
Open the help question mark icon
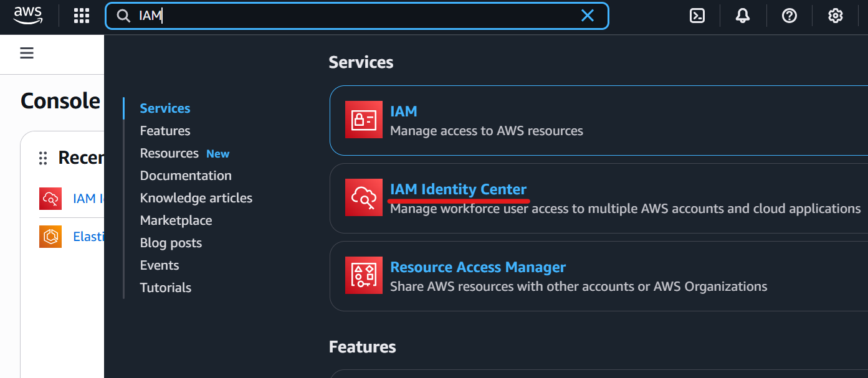[x=789, y=16]
